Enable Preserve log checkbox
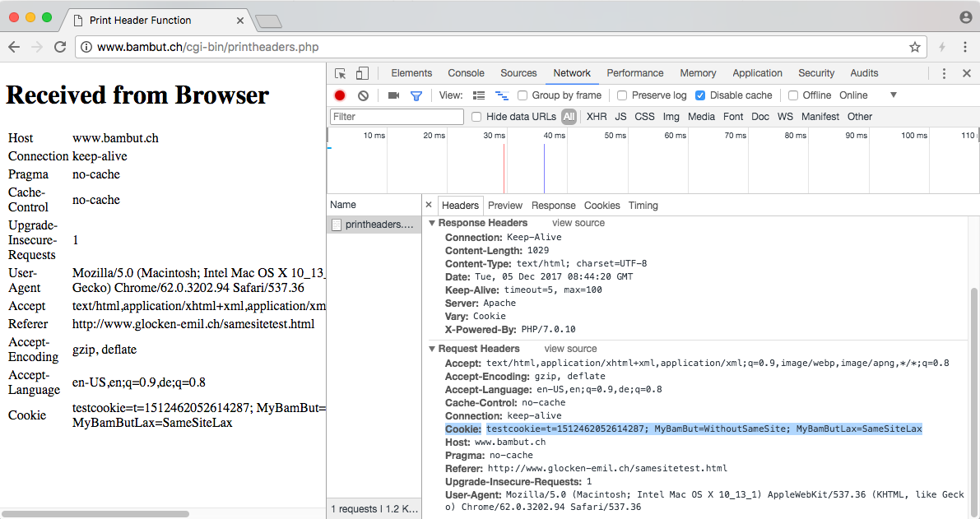 (622, 95)
